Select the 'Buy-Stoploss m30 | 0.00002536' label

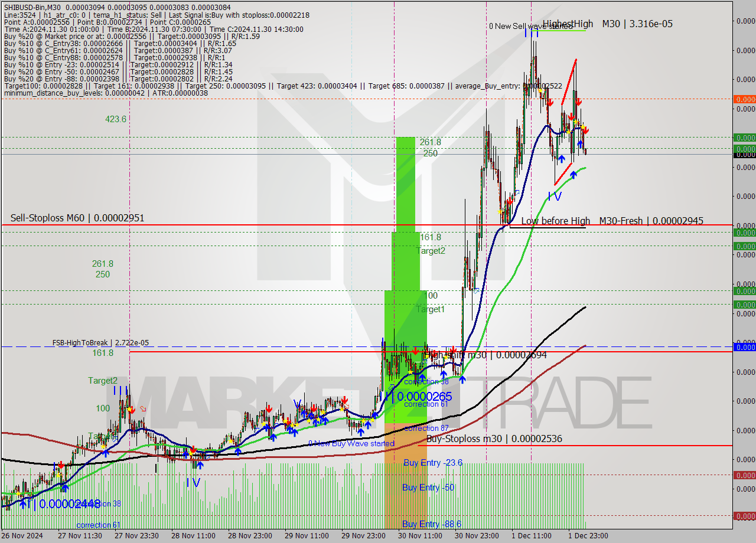[494, 439]
